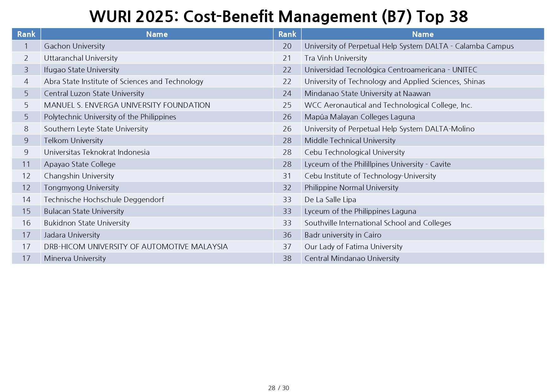This screenshot has width=555, height=392.
Task: Click rank '20' beside Calamba Campus entry
Action: pyautogui.click(x=287, y=46)
